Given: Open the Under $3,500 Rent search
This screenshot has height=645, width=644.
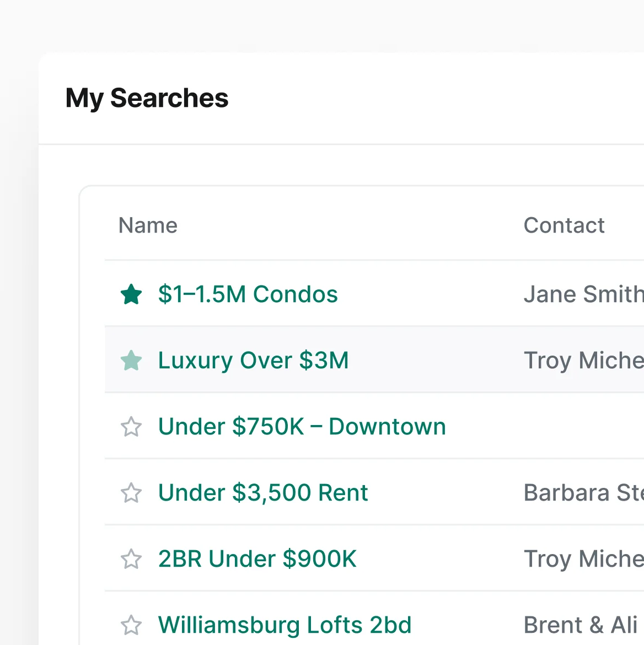Looking at the screenshot, I should pos(262,493).
